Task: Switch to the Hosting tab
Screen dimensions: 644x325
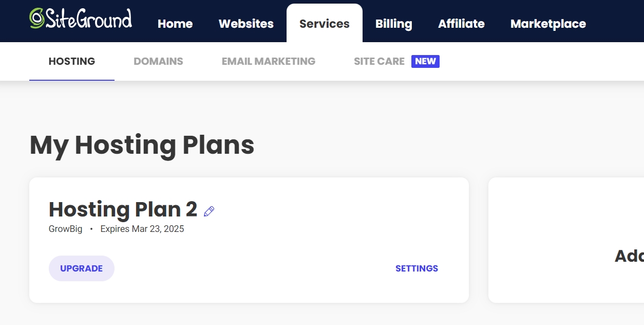Action: coord(72,61)
